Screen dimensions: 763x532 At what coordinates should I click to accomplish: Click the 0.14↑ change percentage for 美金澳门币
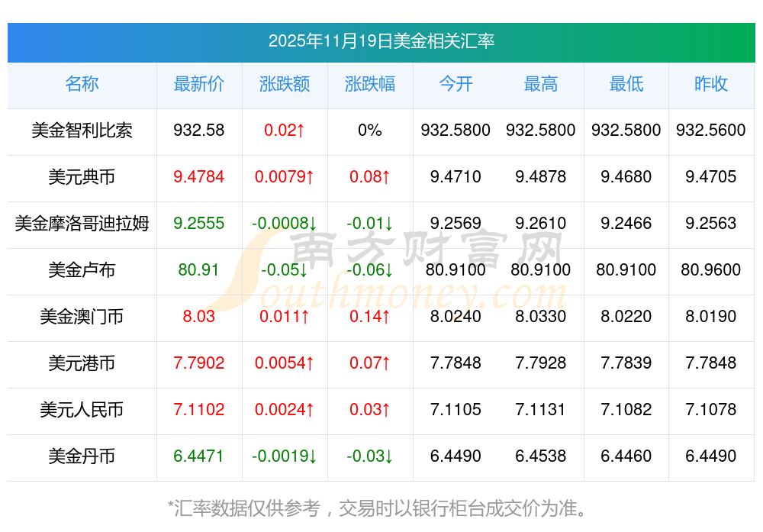(x=369, y=317)
